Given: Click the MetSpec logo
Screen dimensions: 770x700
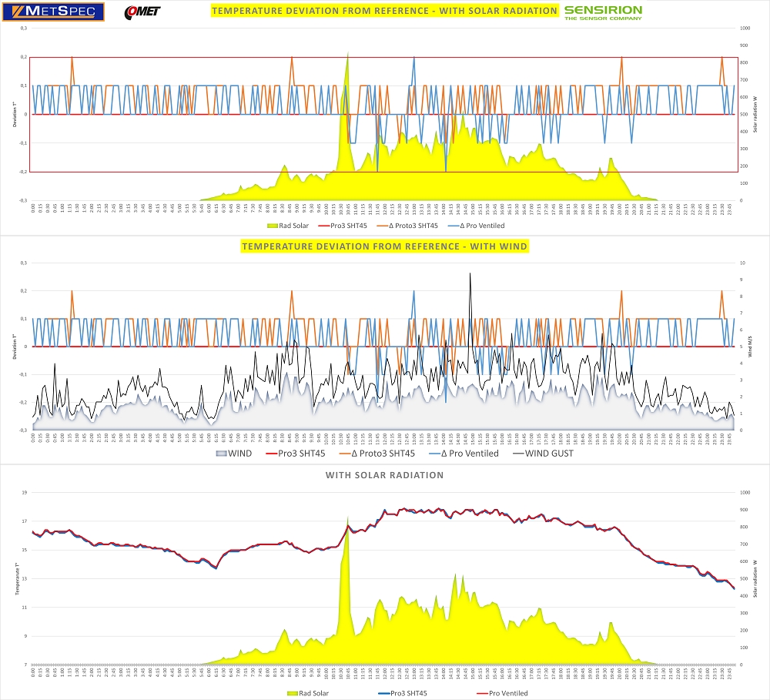Looking at the screenshot, I should (x=54, y=12).
